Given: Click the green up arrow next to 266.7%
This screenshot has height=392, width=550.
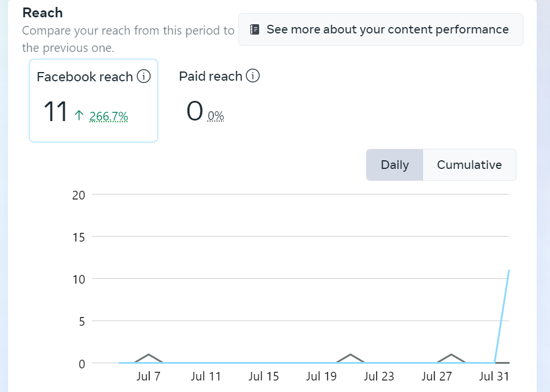Looking at the screenshot, I should coord(80,116).
